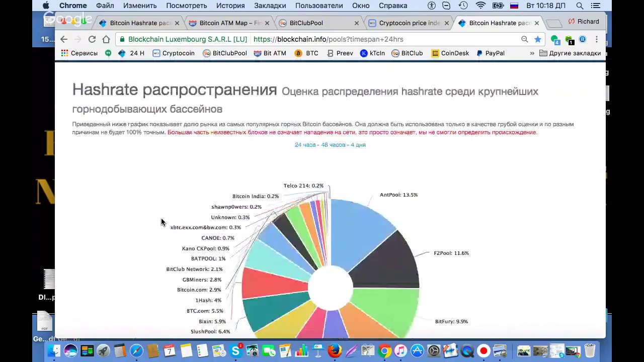
Task: Open the Bit ATM bookmark
Action: 270,53
